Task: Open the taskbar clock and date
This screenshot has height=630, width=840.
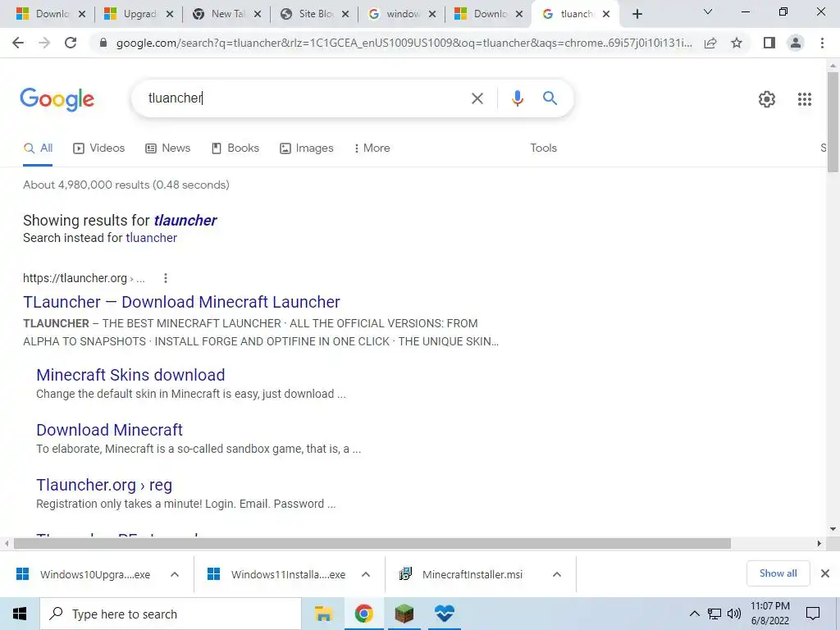Action: click(x=769, y=614)
